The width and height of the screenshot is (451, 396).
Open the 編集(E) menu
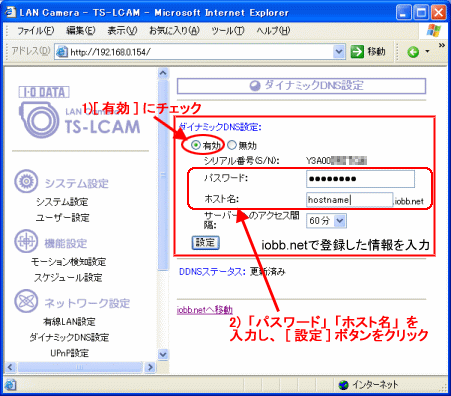(x=81, y=31)
